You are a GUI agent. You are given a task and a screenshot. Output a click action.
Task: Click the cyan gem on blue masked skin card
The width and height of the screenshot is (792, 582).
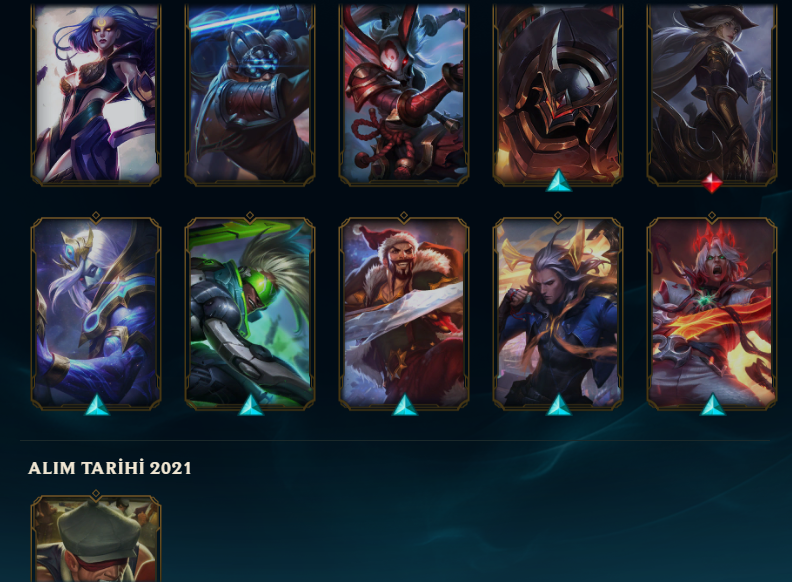point(96,405)
